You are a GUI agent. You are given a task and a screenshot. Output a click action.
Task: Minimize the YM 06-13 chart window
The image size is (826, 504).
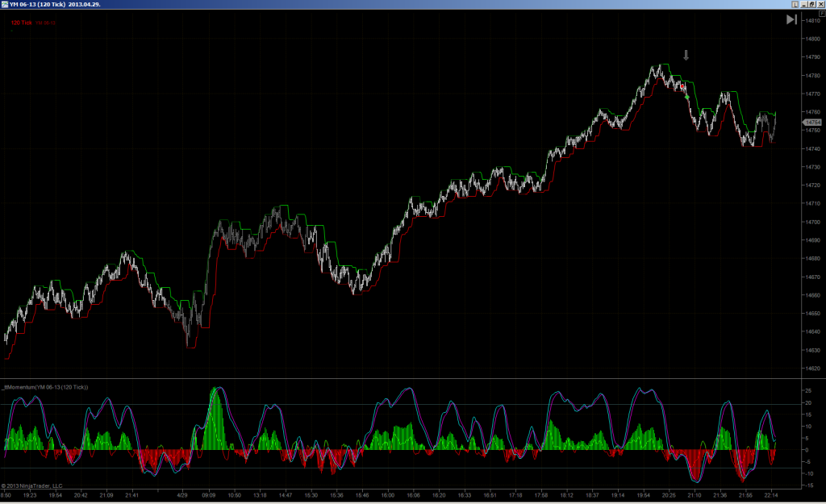[804, 4]
